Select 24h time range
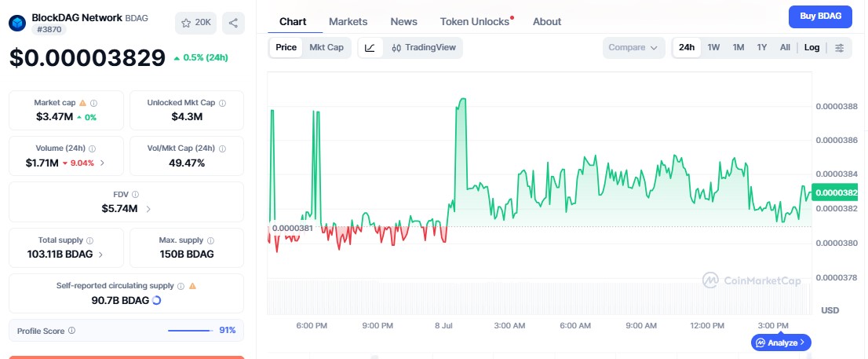Image resolution: width=868 pixels, height=359 pixels. (687, 48)
